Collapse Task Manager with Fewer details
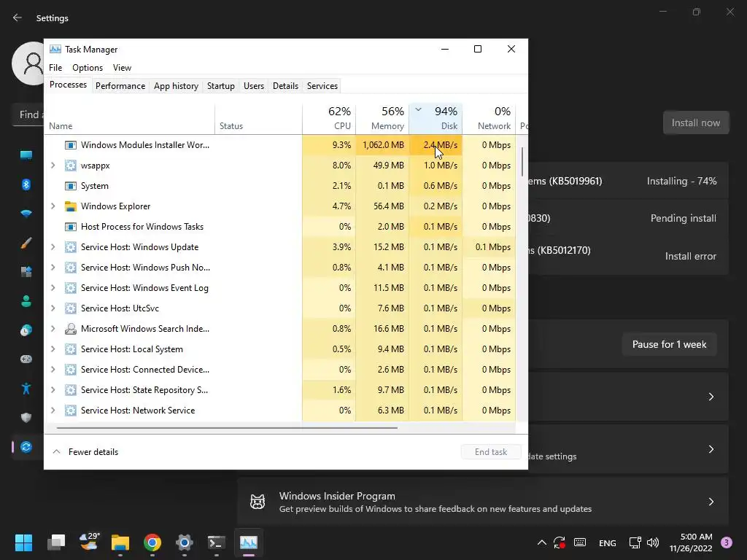 tap(85, 452)
